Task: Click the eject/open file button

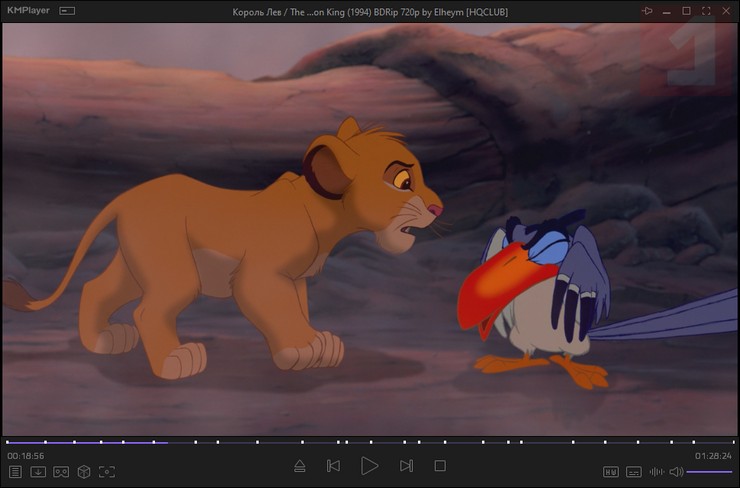Action: 299,466
